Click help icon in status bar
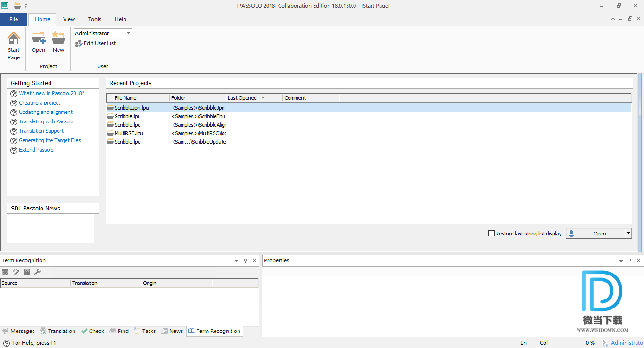The width and height of the screenshot is (644, 348). [x=6, y=343]
